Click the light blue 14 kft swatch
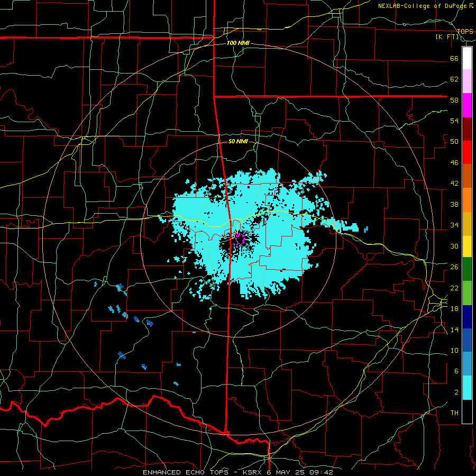The height and width of the screenshot is (476, 476). click(x=467, y=364)
